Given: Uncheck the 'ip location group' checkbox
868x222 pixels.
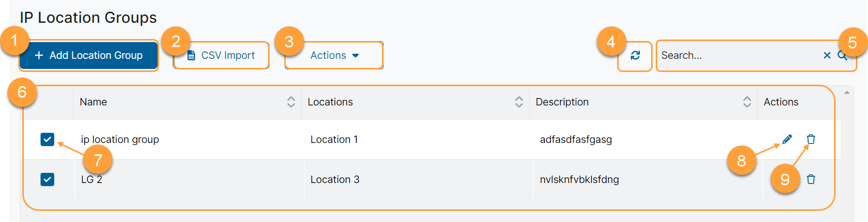Looking at the screenshot, I should [x=47, y=139].
